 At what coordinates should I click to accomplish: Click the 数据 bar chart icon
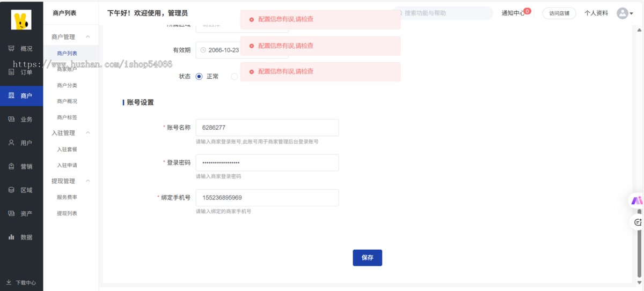[11, 237]
